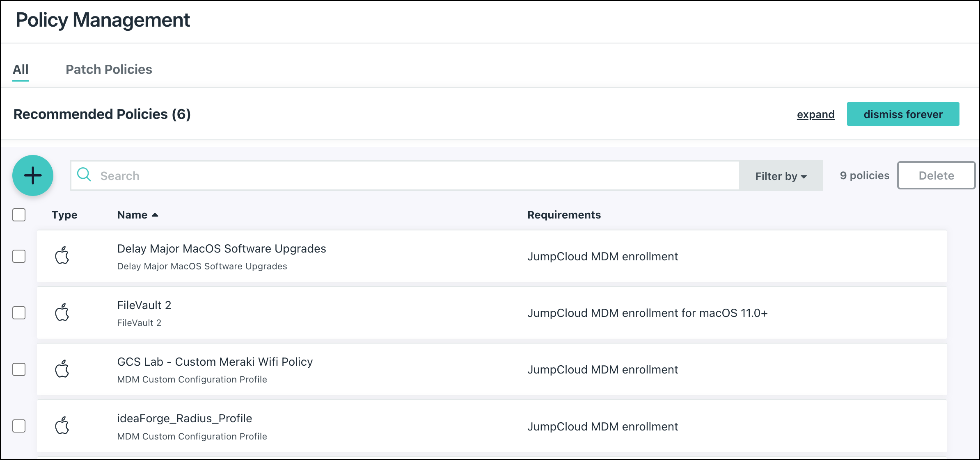Click the Requirements column header
980x460 pixels.
tap(564, 215)
